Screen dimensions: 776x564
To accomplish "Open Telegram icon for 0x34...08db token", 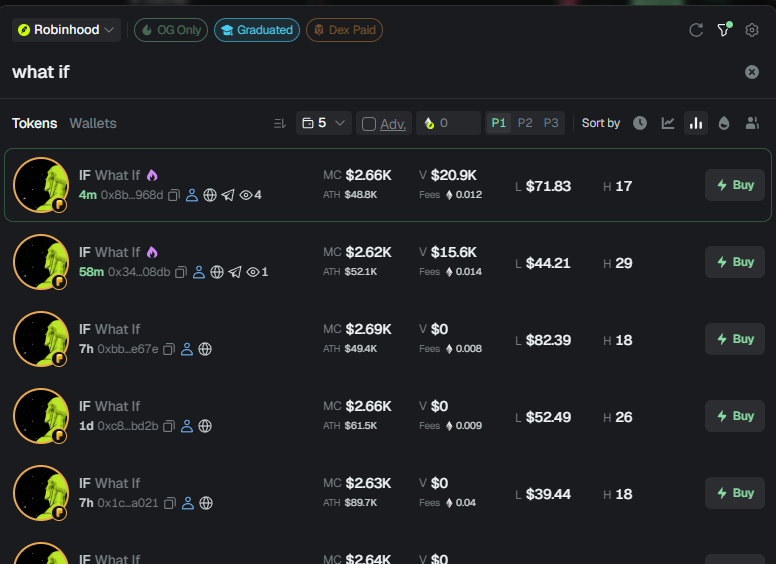I will (235, 272).
